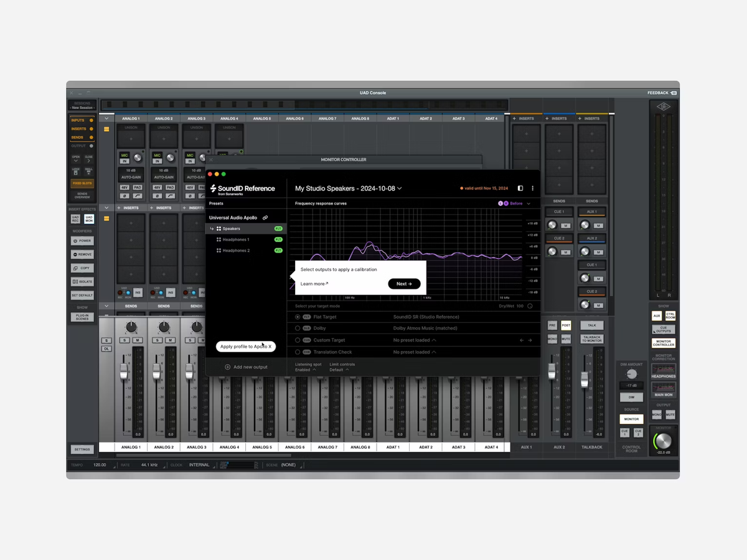Select Headphones 1 output preset
Screen dimensions: 747x560
pos(236,240)
